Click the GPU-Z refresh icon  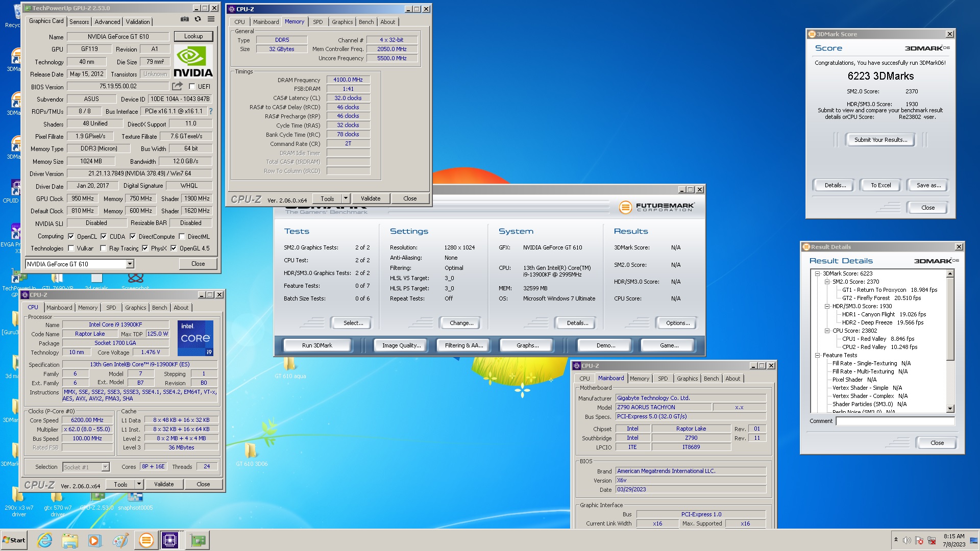click(198, 19)
